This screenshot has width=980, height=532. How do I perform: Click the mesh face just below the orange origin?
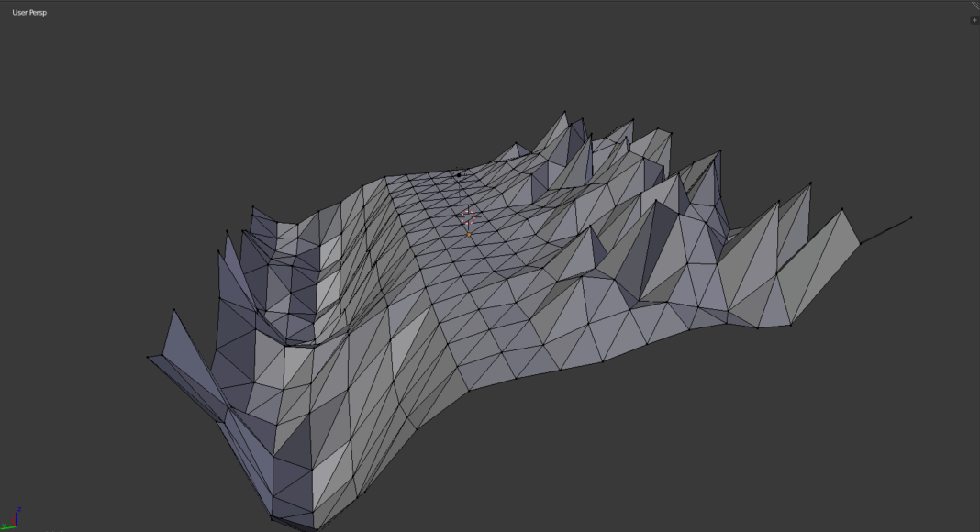click(470, 252)
